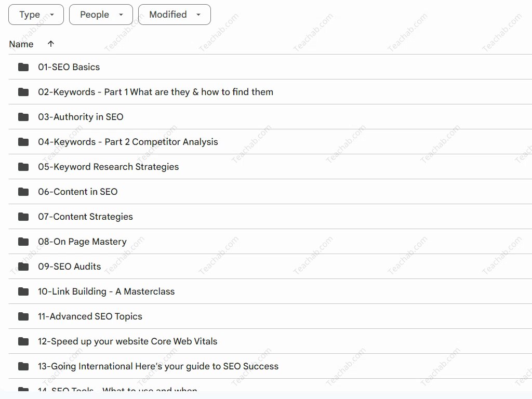Click the folder icon for 05-Keyword Research Strategies
This screenshot has height=399, width=532.
[x=23, y=167]
